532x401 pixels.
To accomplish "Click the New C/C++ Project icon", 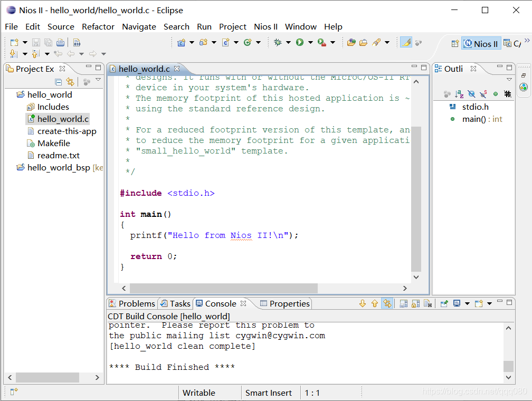I will point(181,42).
